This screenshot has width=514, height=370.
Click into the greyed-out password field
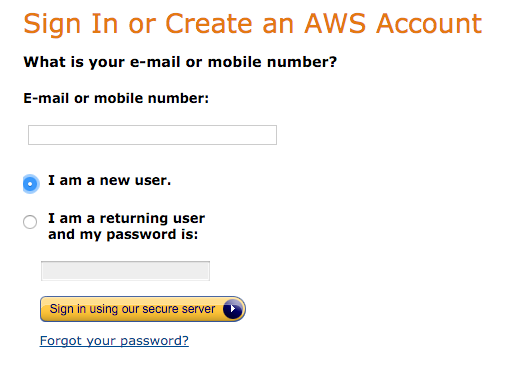point(125,271)
